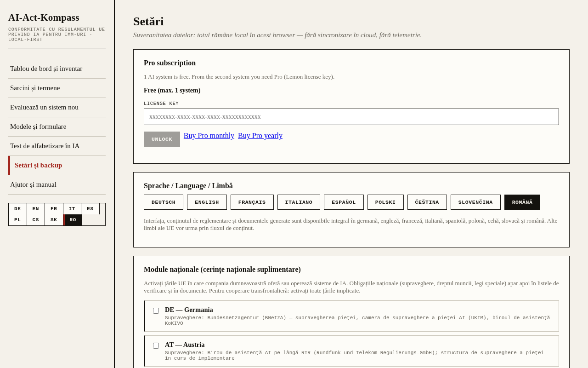Select Modele și formulare menu item
Image resolution: width=588 pixels, height=368 pixels.
57,126
